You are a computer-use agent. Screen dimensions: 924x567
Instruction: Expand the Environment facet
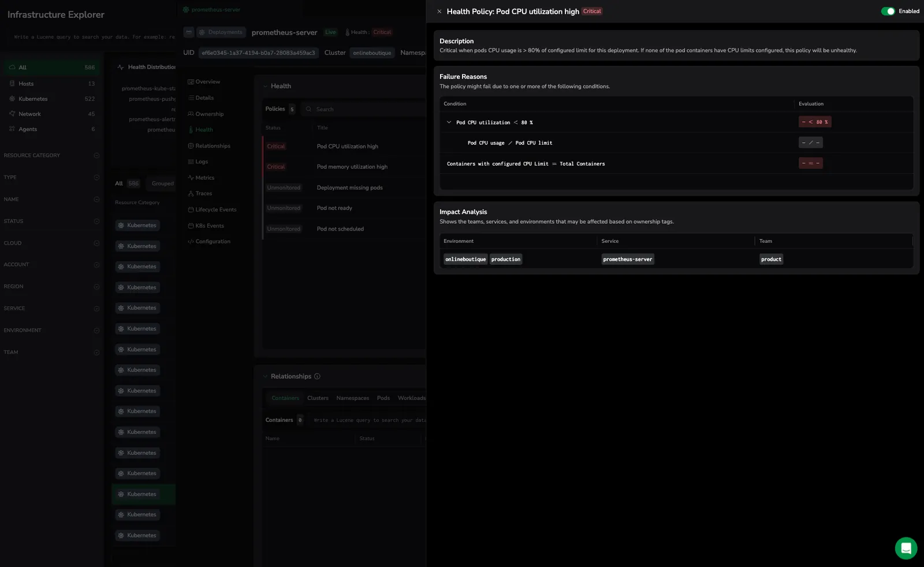tap(96, 331)
